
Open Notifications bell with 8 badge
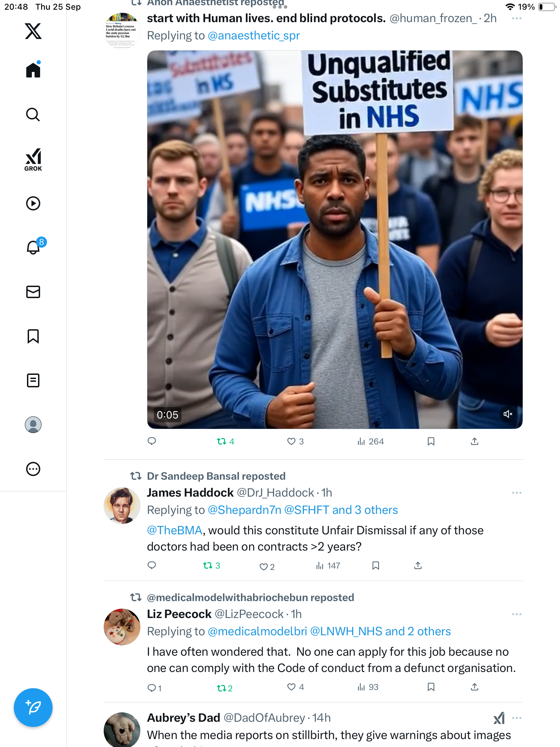click(x=34, y=247)
